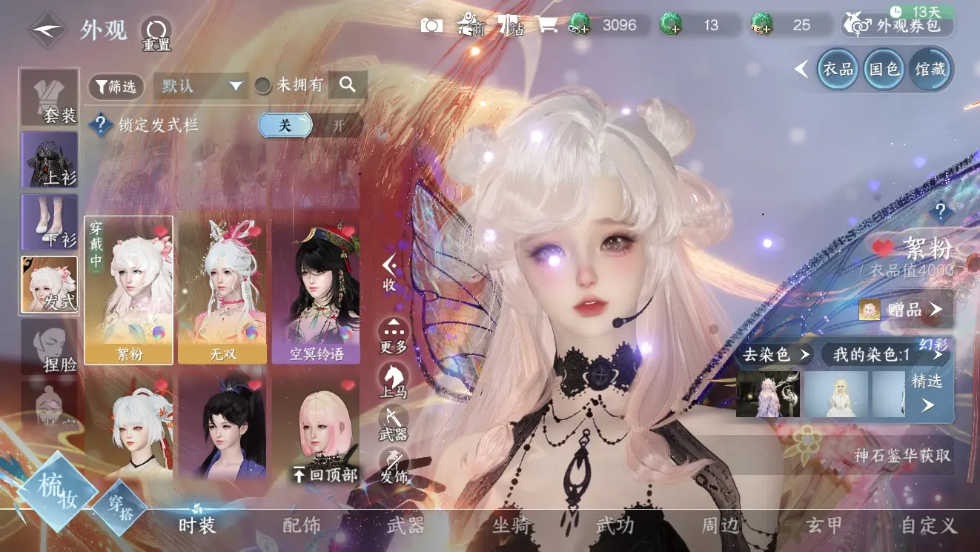Set hairstyle lock to 关
This screenshot has width=980, height=552.
(x=285, y=125)
